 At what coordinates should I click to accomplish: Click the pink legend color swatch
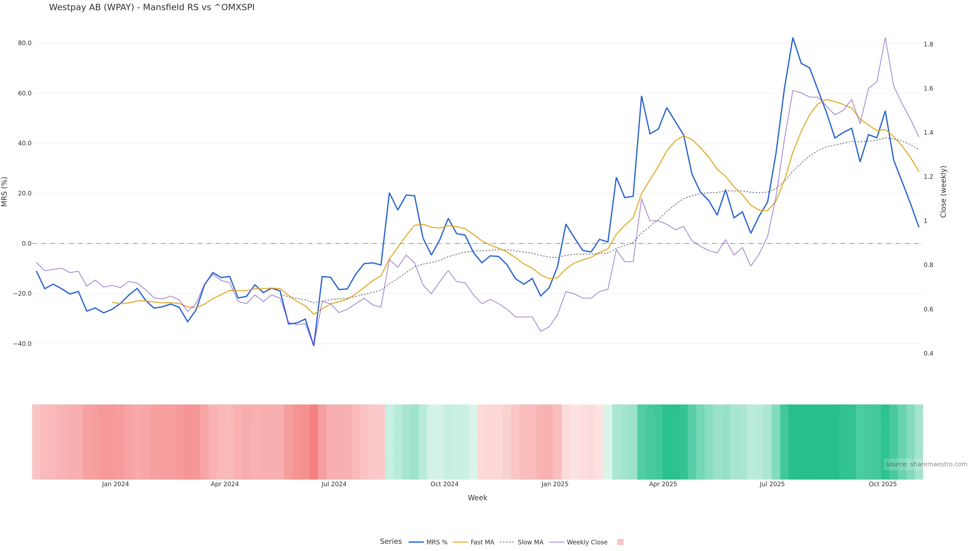tap(620, 542)
